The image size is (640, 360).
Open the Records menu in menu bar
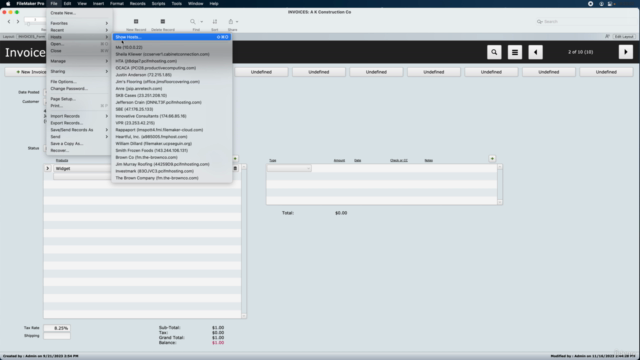138,4
